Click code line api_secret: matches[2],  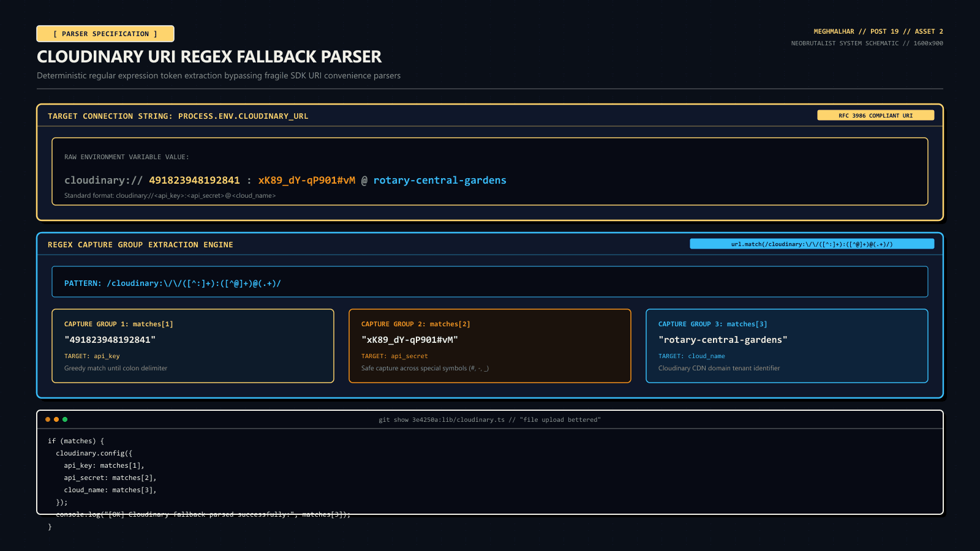click(x=110, y=478)
